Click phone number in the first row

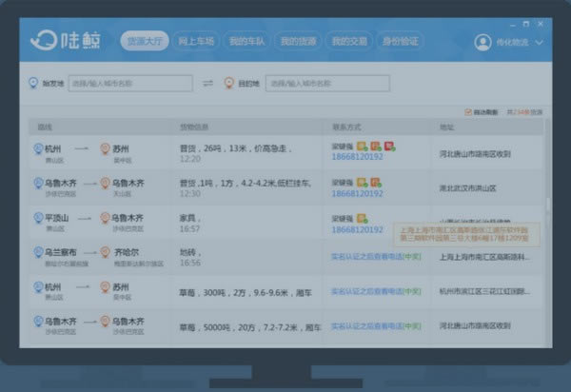pyautogui.click(x=357, y=156)
